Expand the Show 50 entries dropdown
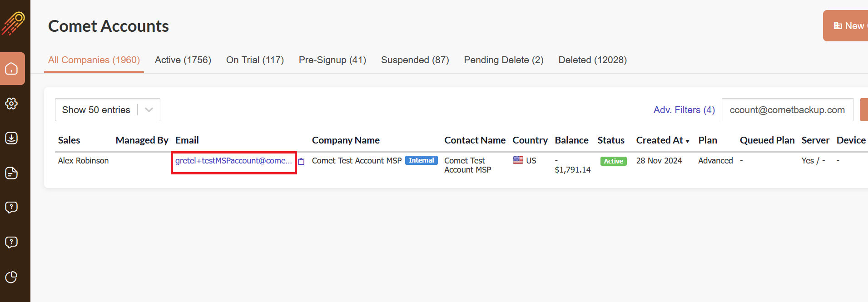This screenshot has height=302, width=868. 108,110
